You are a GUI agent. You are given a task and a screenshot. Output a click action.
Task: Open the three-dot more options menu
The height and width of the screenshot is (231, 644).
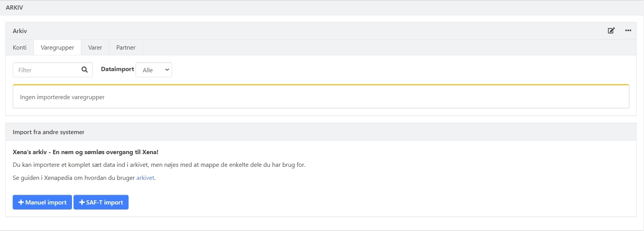click(628, 31)
